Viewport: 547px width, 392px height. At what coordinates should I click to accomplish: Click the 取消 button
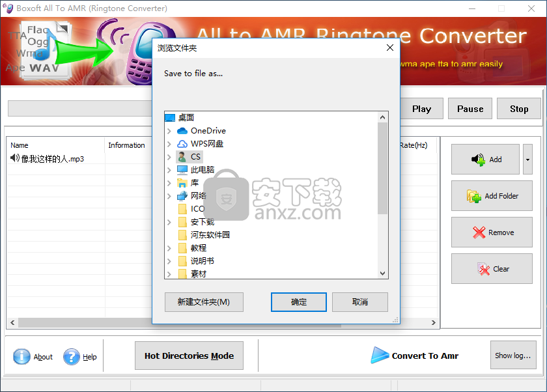pyautogui.click(x=360, y=302)
